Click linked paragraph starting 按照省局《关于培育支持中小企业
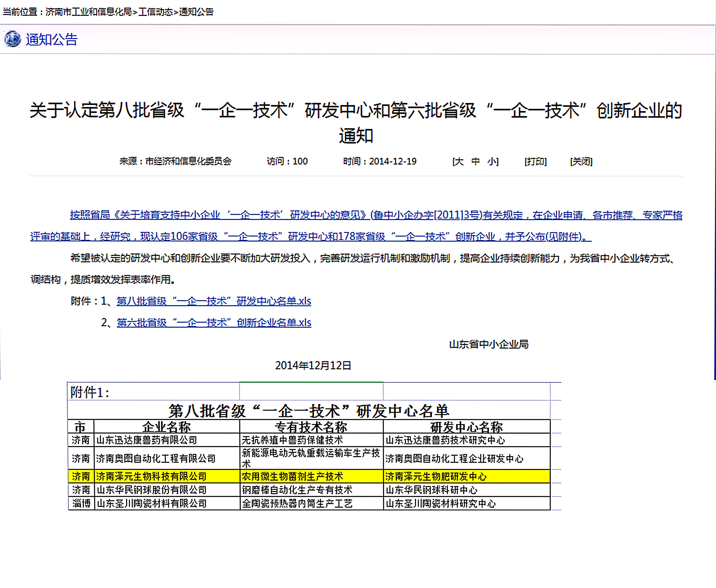Image resolution: width=716 pixels, height=588 pixels. click(356, 226)
